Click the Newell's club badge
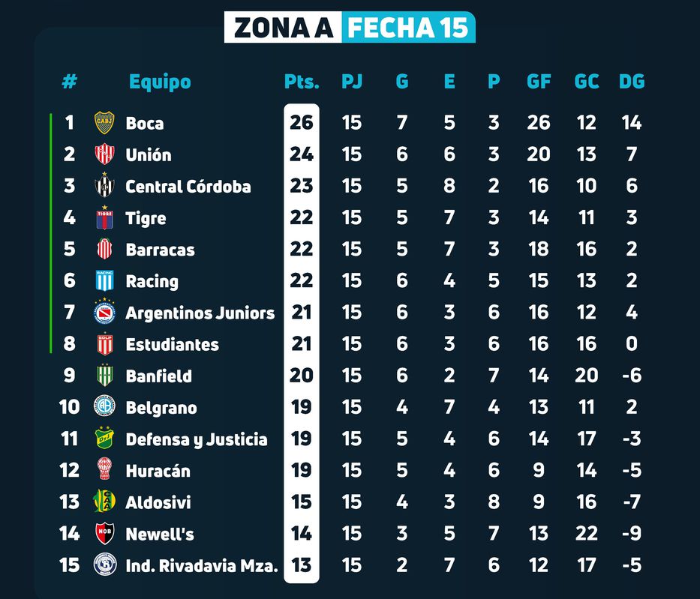The image size is (700, 599). click(104, 534)
